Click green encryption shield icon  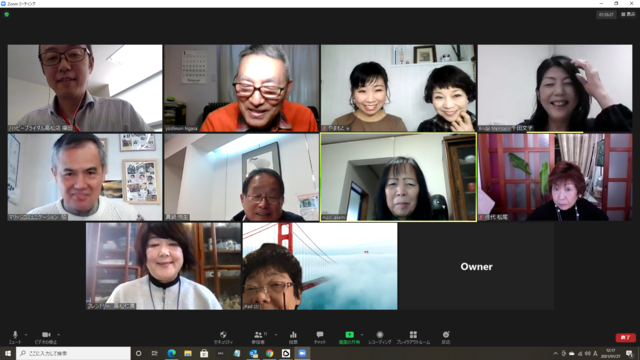point(7,14)
